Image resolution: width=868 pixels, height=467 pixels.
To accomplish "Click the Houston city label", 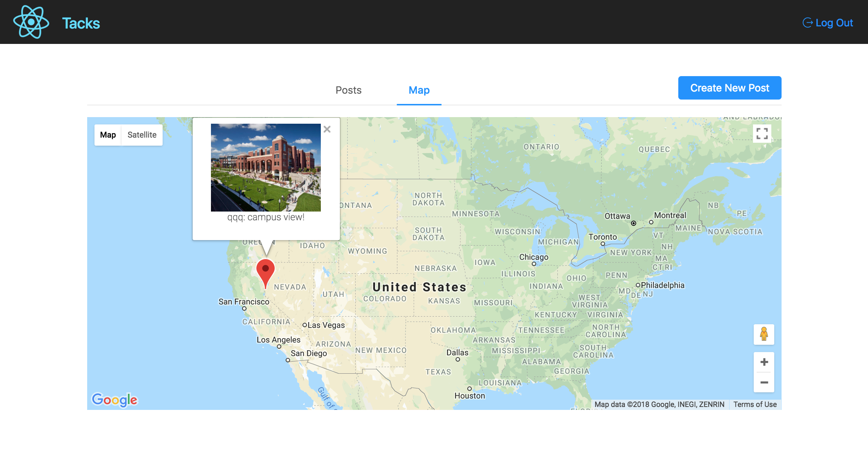I will click(470, 396).
